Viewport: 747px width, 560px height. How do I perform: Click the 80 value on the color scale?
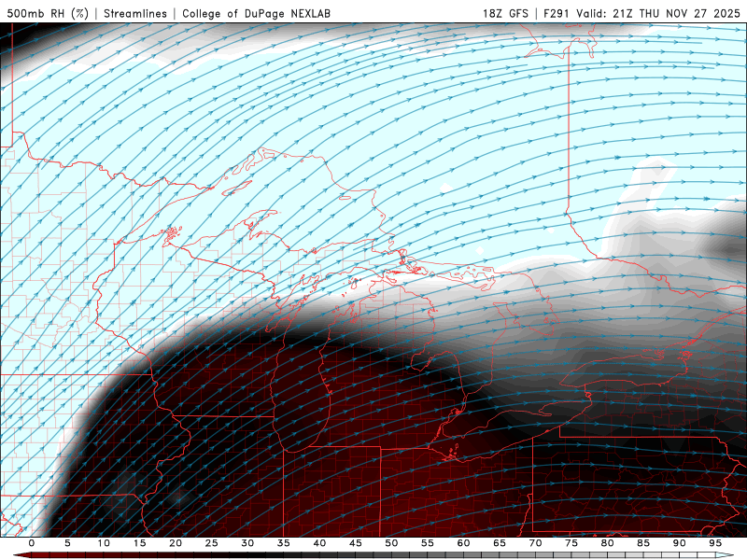pyautogui.click(x=607, y=543)
